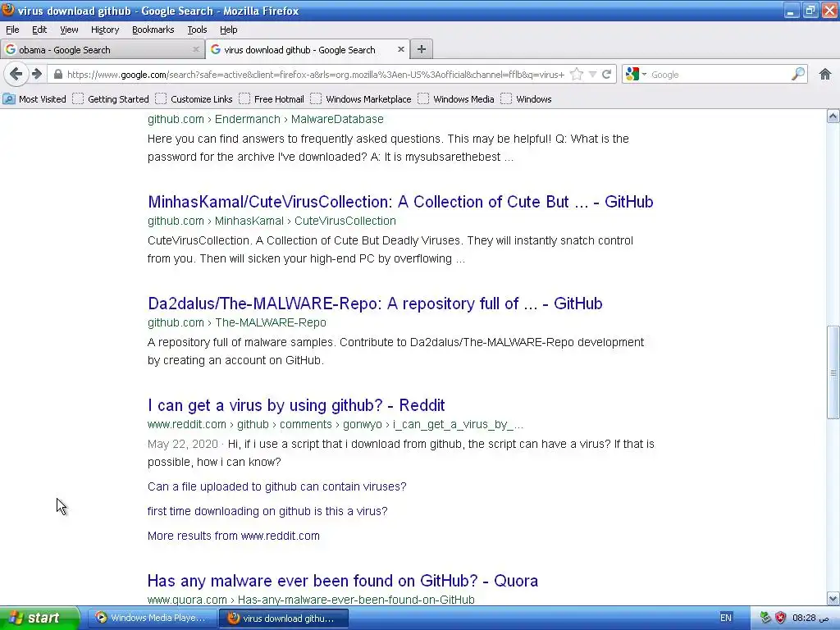
Task: Bookmark this page with the star icon
Action: tap(577, 75)
